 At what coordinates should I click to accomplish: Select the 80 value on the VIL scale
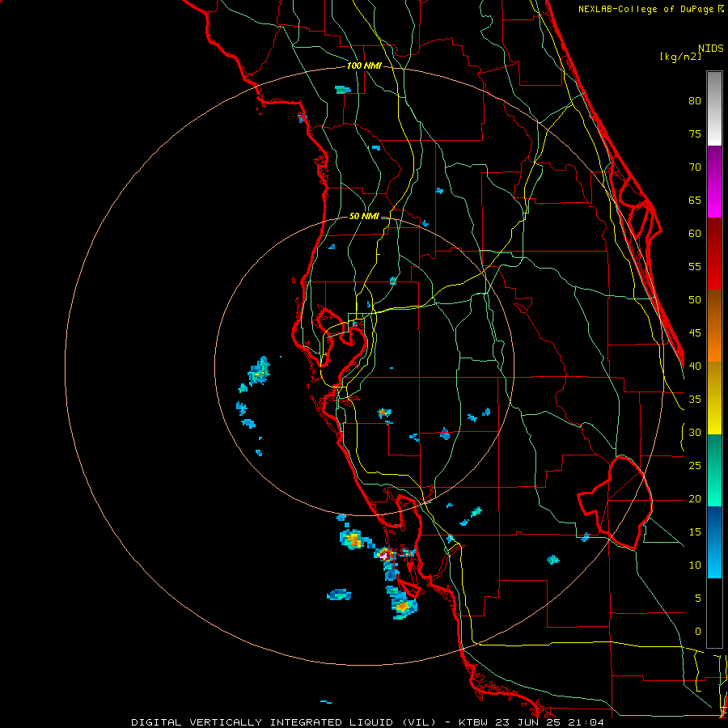695,101
